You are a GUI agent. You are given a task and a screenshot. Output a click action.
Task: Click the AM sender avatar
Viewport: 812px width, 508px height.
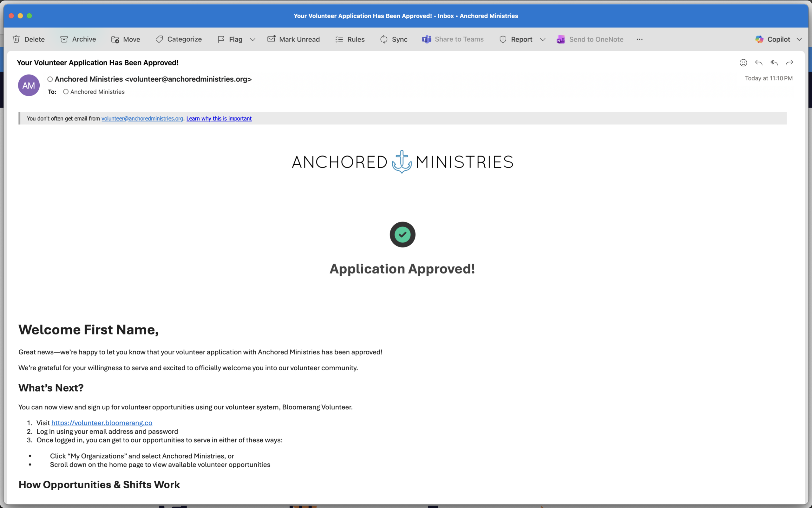[x=29, y=85]
